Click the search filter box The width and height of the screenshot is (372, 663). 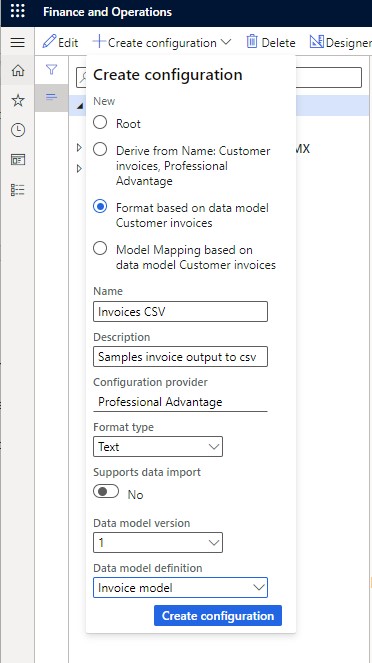pyautogui.click(x=328, y=77)
